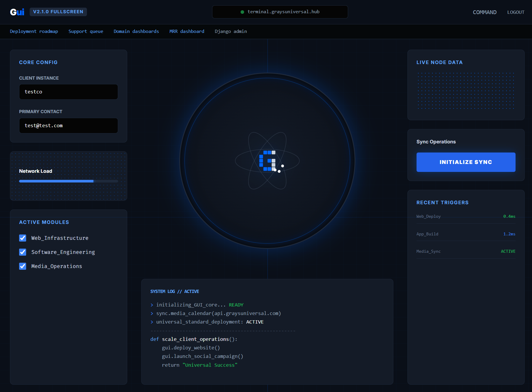This screenshot has width=532, height=392.
Task: Click the SYSTEM LOG // ACTIVE heading
Action: point(175,292)
